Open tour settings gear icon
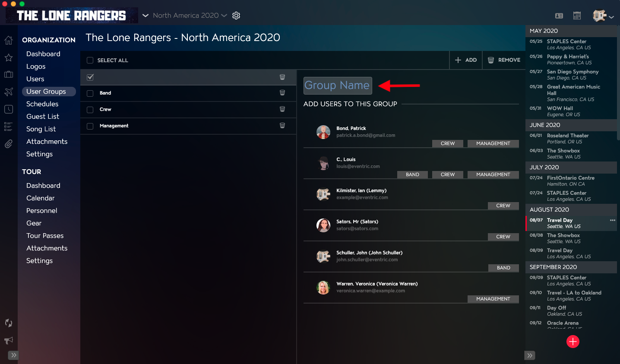Viewport: 620px width, 364px height. tap(236, 16)
